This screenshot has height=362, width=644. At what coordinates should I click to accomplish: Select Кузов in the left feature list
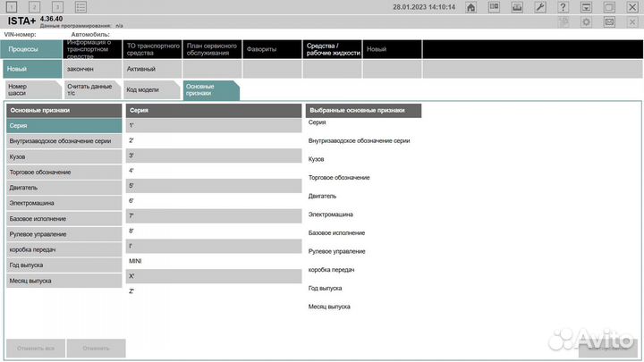(64, 156)
